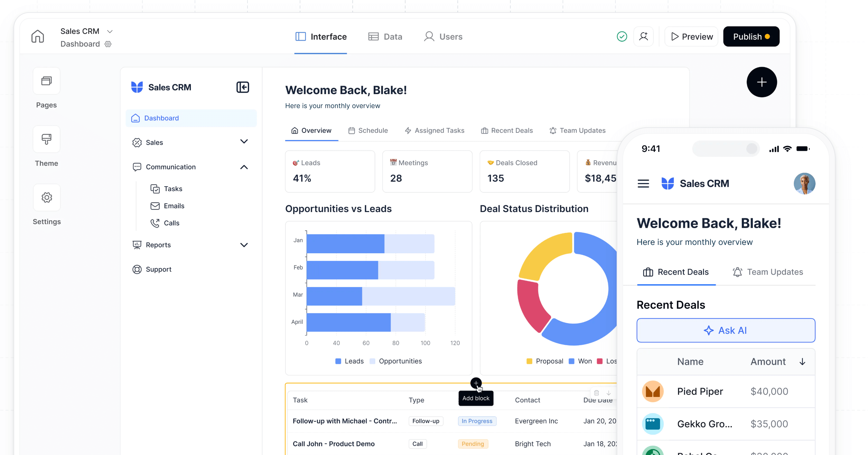Click the home icon in top bar
Viewport: 868px width, 455px height.
[37, 36]
